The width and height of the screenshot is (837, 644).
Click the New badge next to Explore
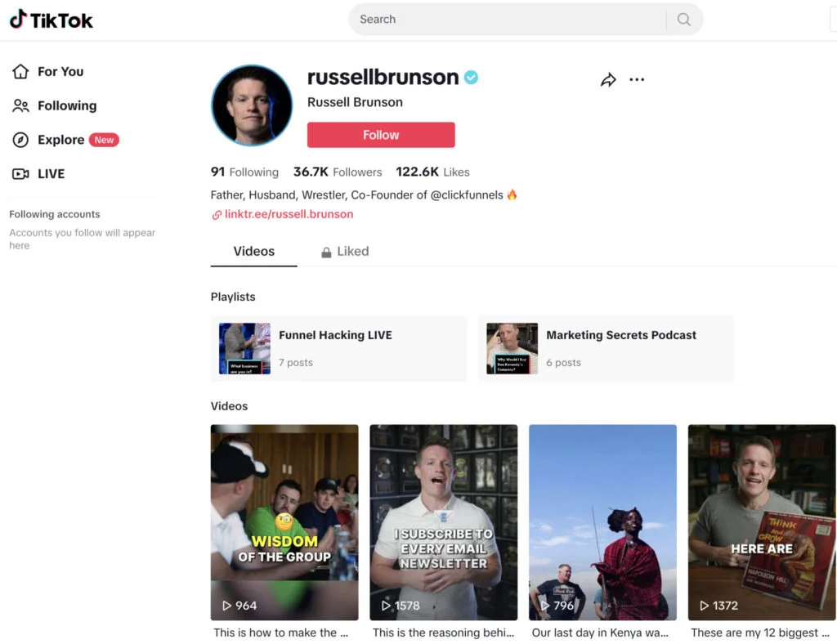104,140
